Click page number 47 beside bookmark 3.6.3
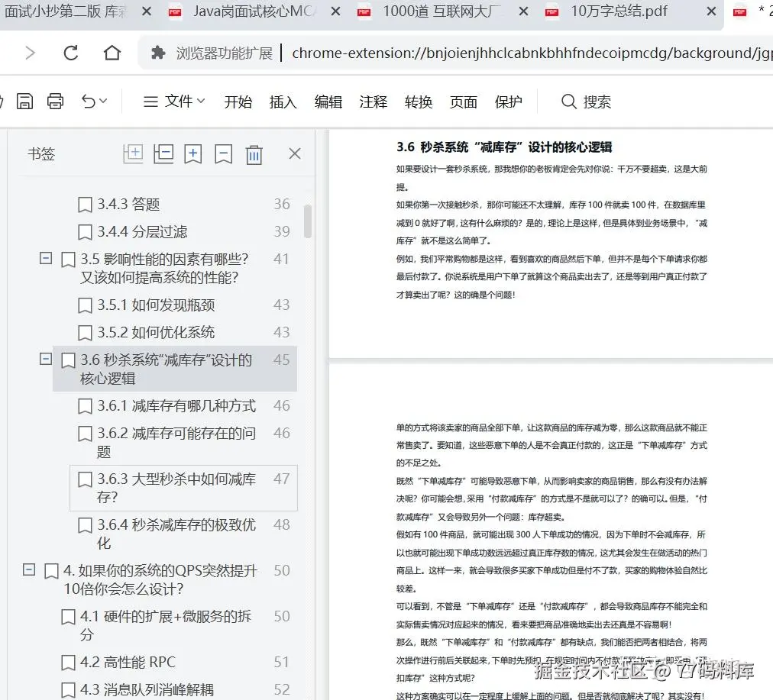This screenshot has width=773, height=700. 282,479
